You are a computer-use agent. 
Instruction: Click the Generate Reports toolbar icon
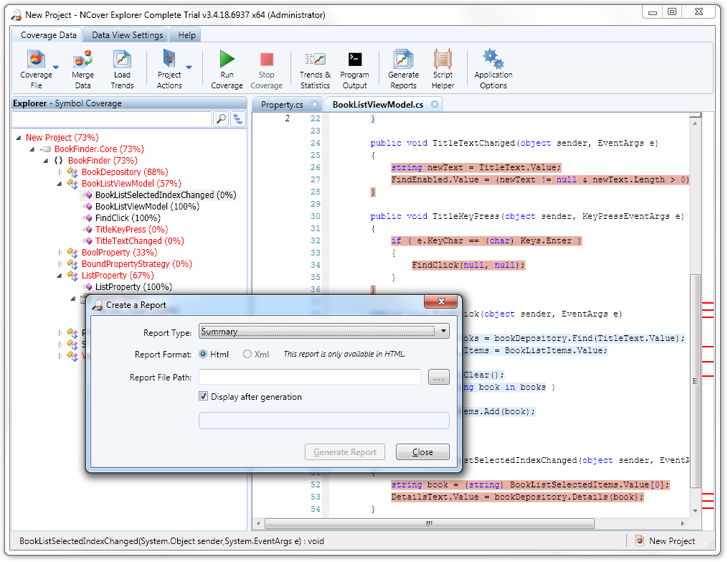click(403, 60)
